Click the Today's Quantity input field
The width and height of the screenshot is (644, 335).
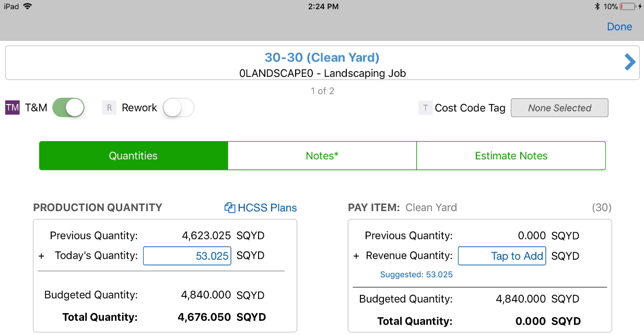[x=187, y=256]
